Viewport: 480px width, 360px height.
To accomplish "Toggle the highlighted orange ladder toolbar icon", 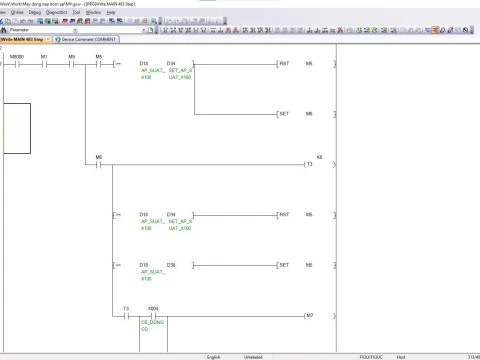I will (x=435, y=30).
